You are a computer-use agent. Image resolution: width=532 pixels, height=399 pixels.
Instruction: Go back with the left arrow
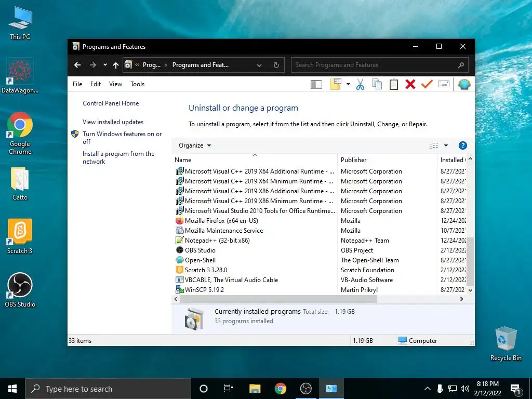77,65
